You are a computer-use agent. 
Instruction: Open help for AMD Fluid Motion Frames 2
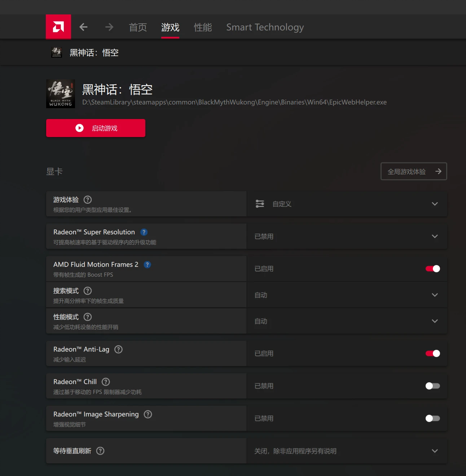(x=147, y=265)
